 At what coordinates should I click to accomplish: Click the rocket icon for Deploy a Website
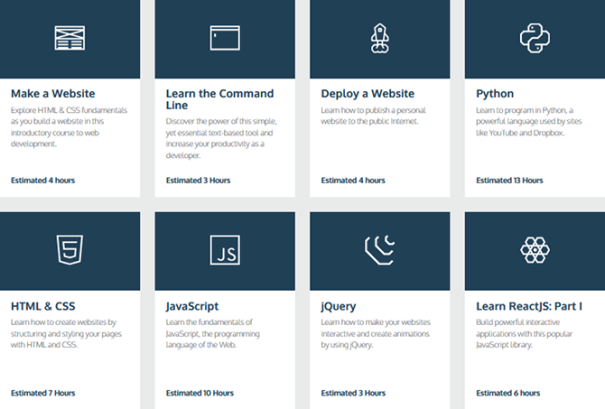coord(380,38)
